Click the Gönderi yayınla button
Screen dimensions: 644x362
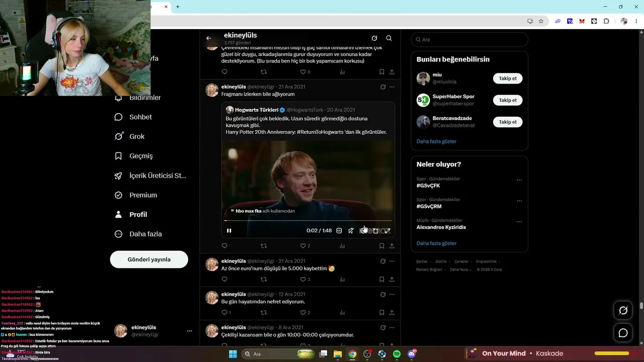pos(149,259)
